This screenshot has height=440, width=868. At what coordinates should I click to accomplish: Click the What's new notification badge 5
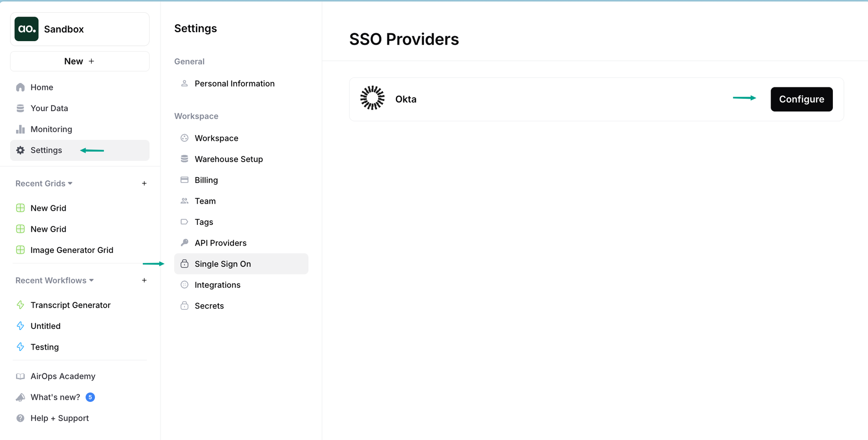tap(90, 397)
